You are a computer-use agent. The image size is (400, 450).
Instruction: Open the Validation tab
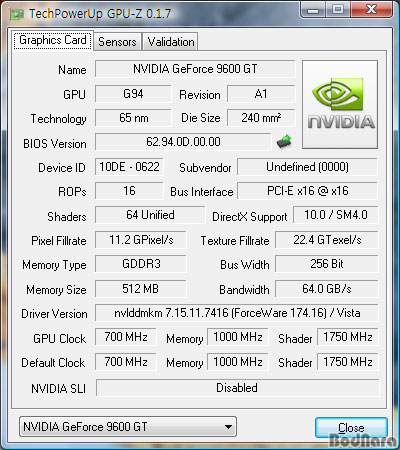(171, 42)
